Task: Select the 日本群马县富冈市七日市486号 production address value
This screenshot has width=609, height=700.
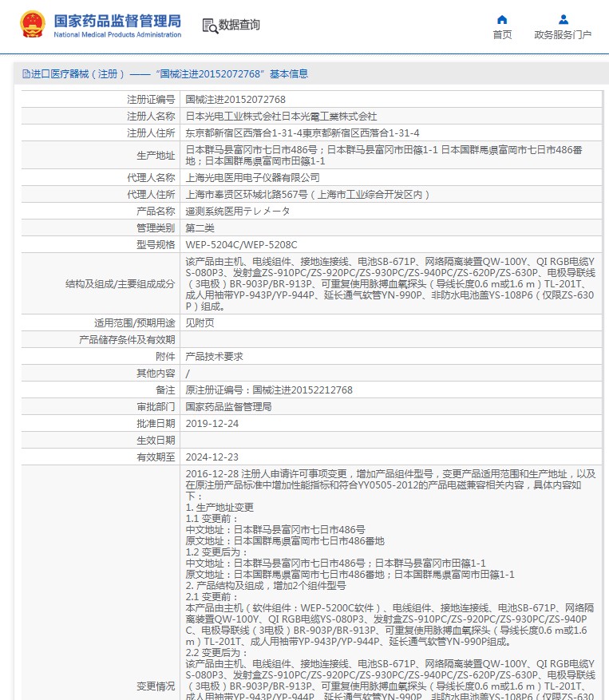Action: tap(384, 156)
